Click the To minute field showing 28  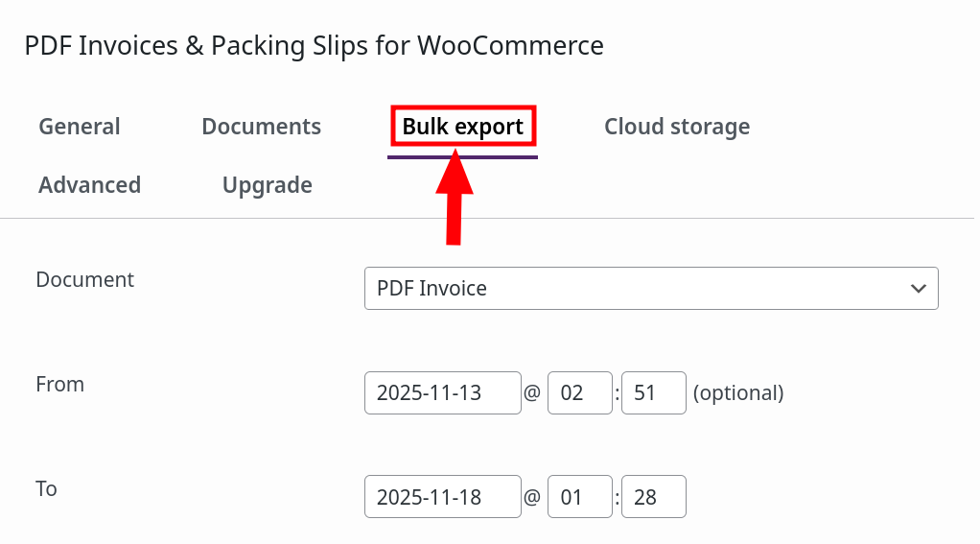(653, 497)
